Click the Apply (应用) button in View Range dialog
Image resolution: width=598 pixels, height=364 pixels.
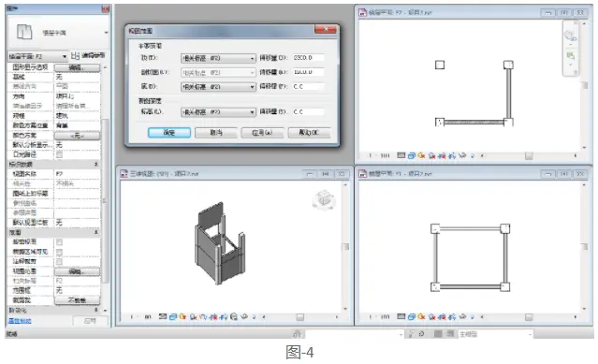coord(262,133)
